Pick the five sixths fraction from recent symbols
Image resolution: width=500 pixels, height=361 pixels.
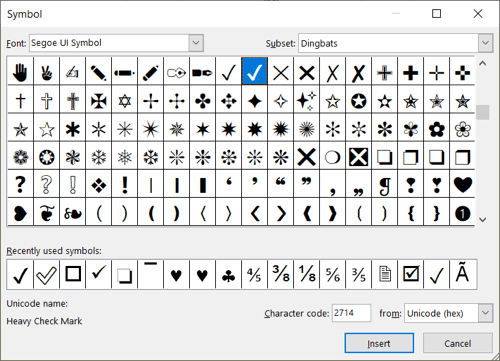coord(332,274)
